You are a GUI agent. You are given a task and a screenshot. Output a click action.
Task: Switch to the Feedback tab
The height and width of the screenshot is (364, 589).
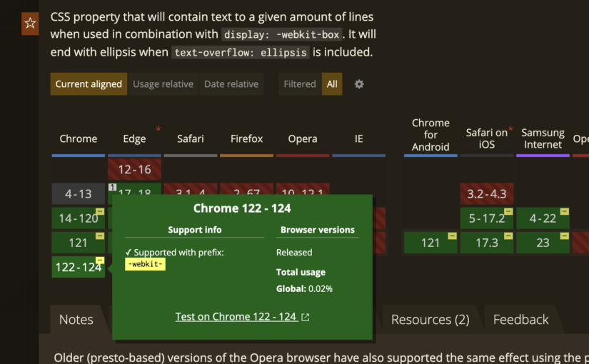521,320
